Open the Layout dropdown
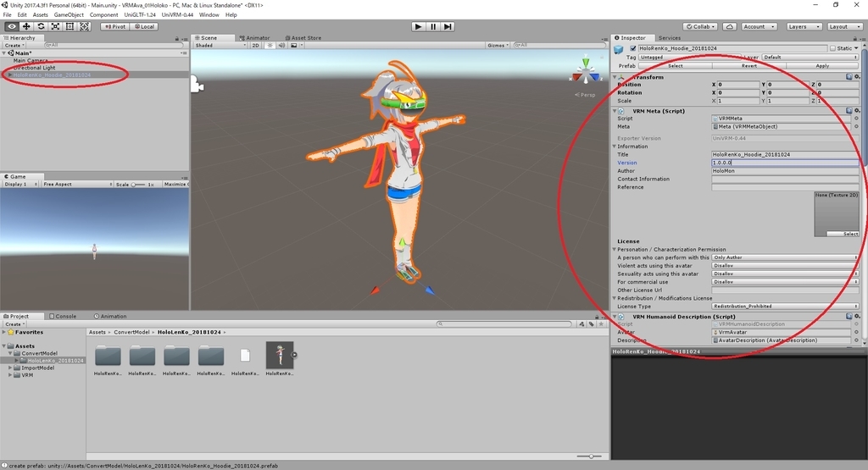Image resolution: width=868 pixels, height=470 pixels. tap(843, 26)
